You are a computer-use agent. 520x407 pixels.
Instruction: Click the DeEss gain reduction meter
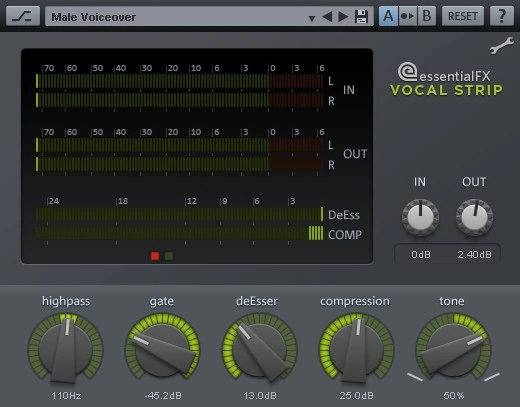click(179, 214)
